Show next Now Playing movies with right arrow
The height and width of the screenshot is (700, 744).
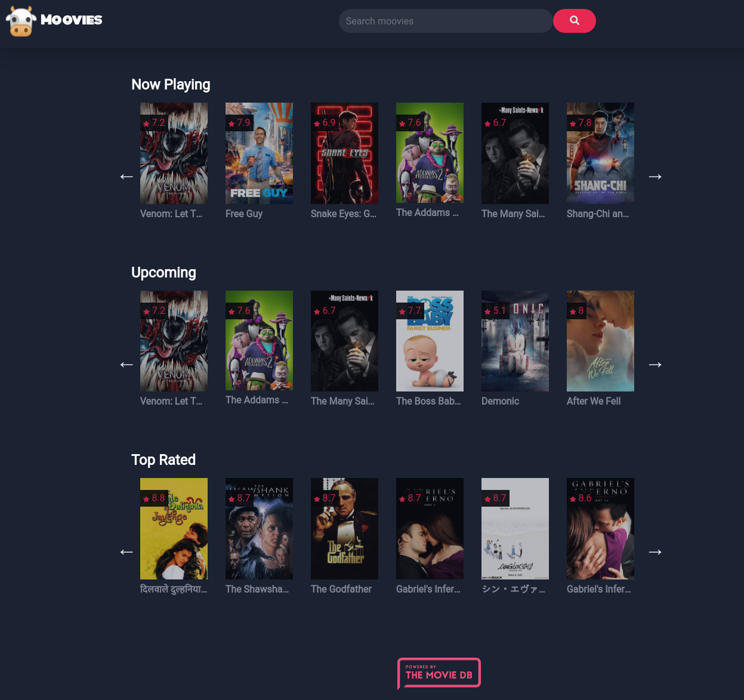point(655,177)
